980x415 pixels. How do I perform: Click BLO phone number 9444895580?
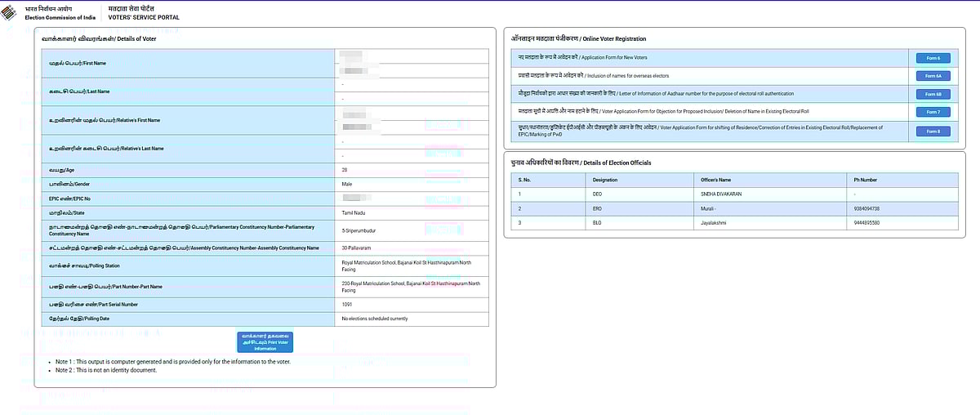pos(866,223)
